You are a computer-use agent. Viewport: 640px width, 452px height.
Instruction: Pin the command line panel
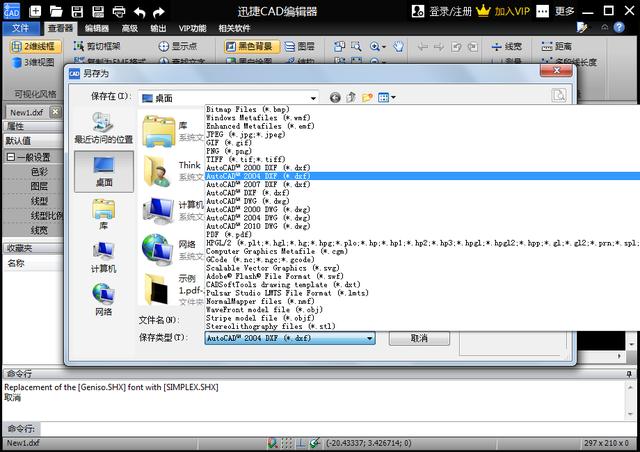point(629,374)
